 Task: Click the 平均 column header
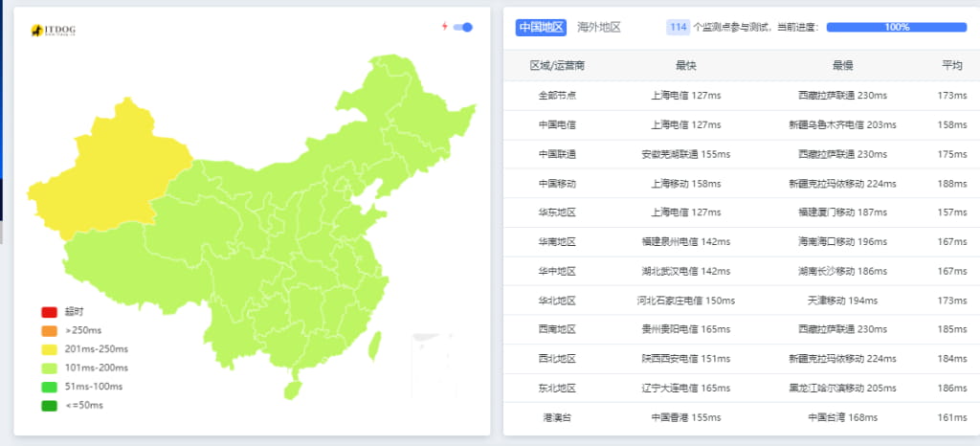click(952, 66)
